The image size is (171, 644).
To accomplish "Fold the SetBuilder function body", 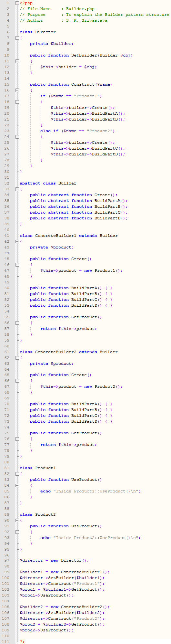I will [x=17, y=61].
